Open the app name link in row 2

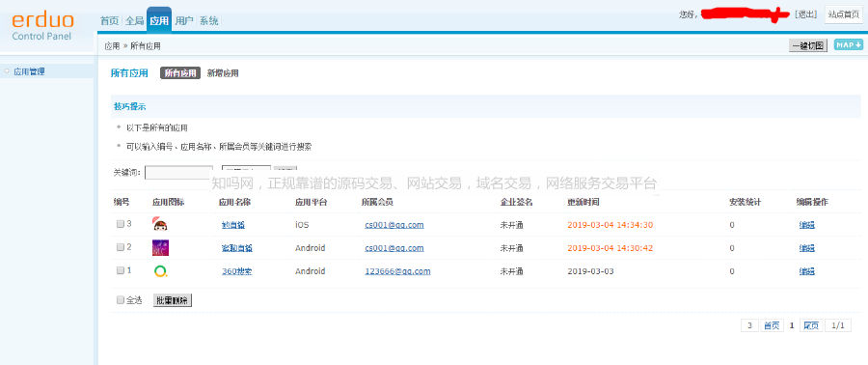click(x=237, y=248)
